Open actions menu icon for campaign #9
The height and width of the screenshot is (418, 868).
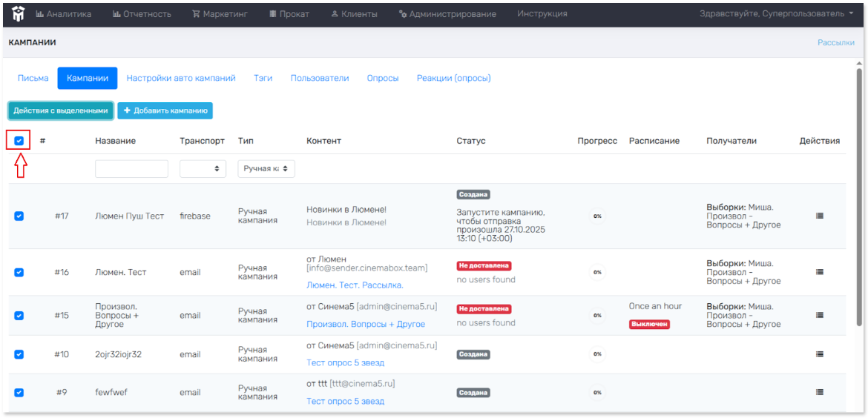tap(820, 392)
